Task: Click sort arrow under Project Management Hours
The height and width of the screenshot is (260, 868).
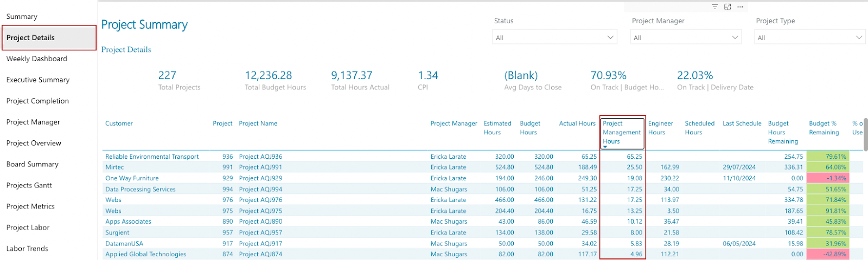Action: [x=605, y=147]
